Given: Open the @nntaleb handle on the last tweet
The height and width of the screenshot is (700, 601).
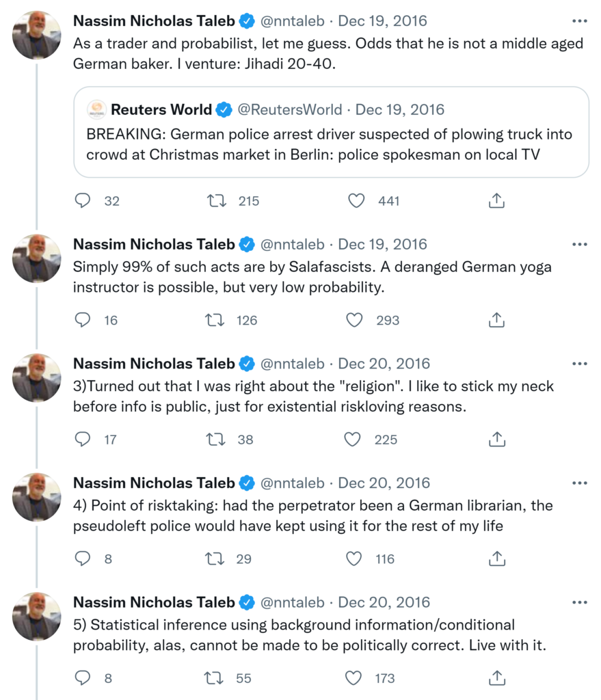Looking at the screenshot, I should tap(292, 602).
